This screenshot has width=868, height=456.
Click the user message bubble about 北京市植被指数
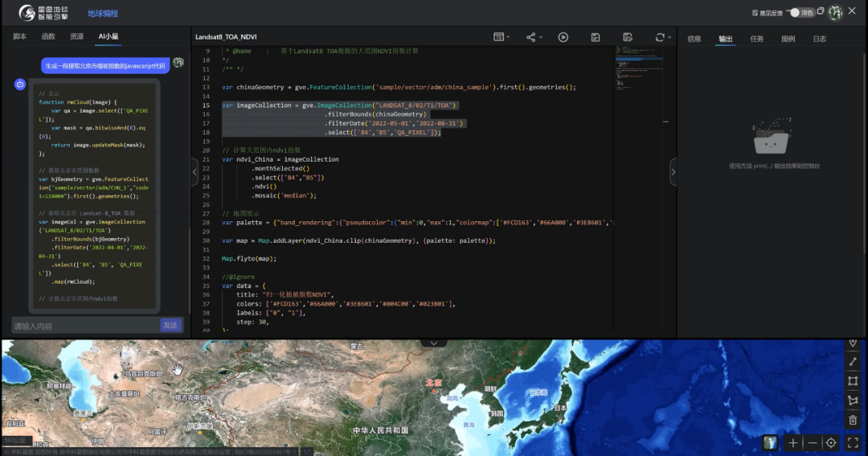105,65
